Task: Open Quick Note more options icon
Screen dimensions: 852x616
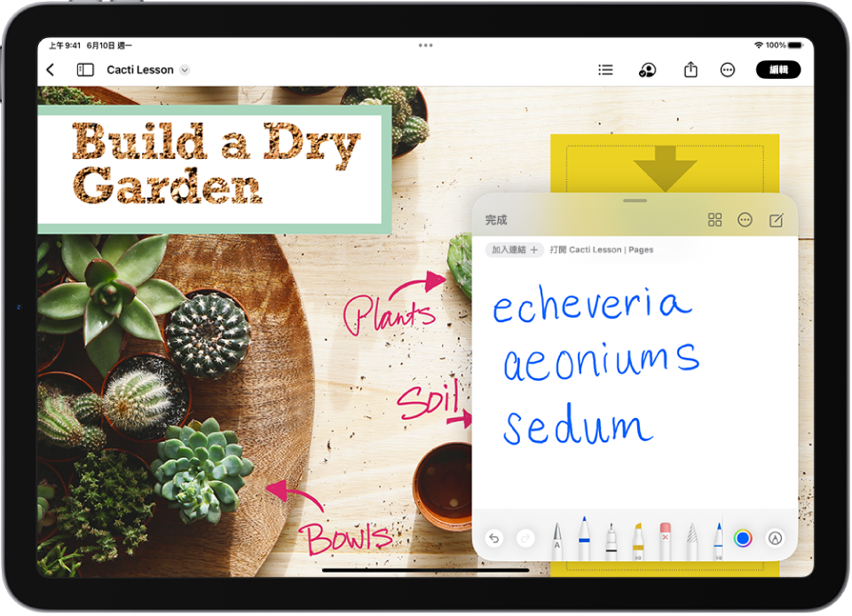Action: pos(745,219)
